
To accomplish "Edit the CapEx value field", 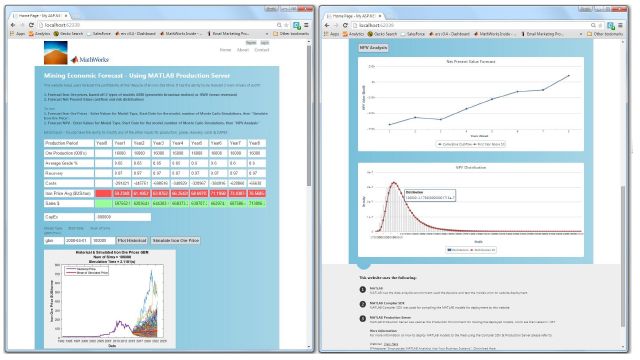I will pyautogui.click(x=123, y=217).
